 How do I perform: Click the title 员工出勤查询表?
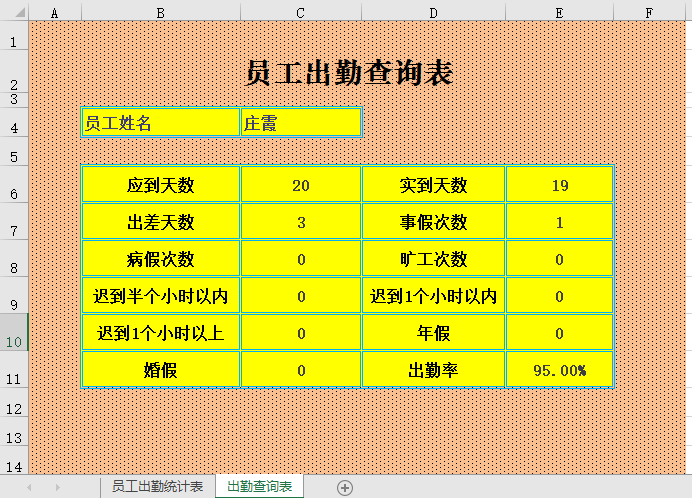(x=349, y=72)
